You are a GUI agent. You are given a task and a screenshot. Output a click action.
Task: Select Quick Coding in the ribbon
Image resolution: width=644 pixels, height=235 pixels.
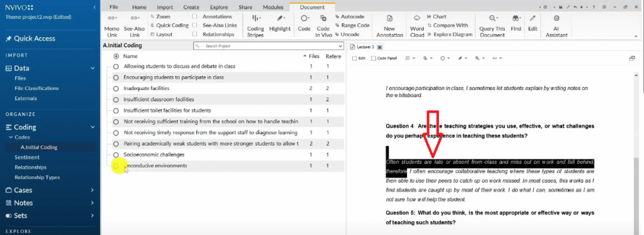pos(169,26)
